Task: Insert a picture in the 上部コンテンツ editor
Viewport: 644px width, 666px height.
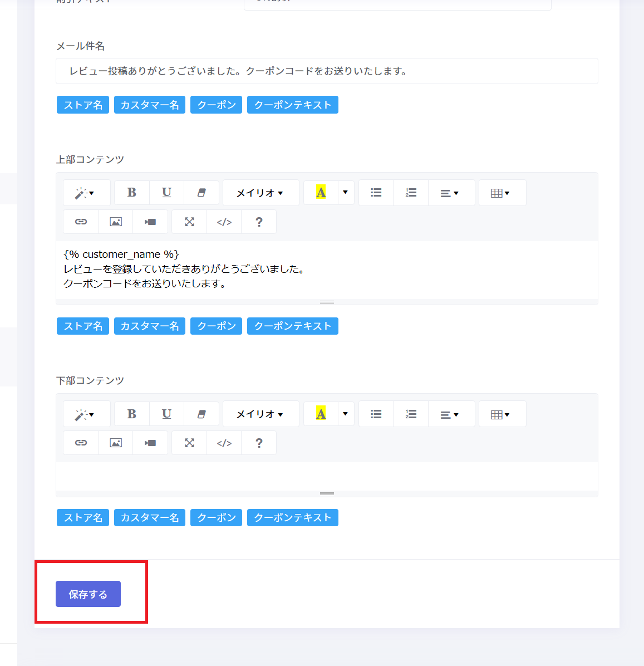Action: (x=116, y=222)
